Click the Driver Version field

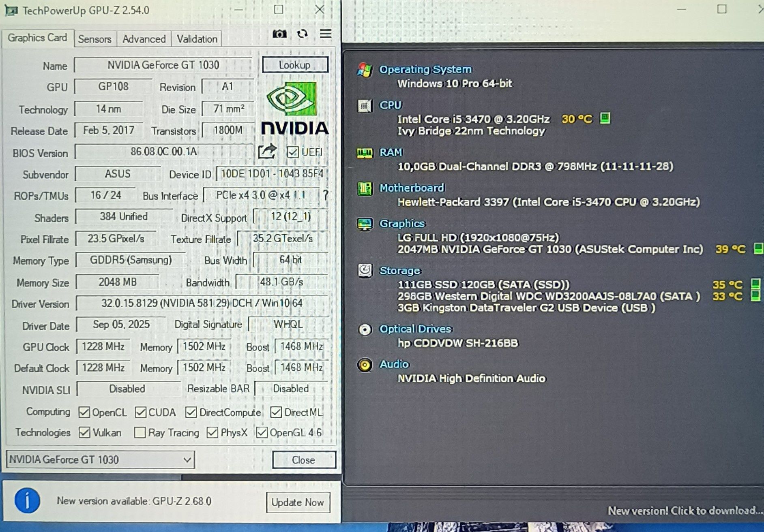[x=202, y=303]
